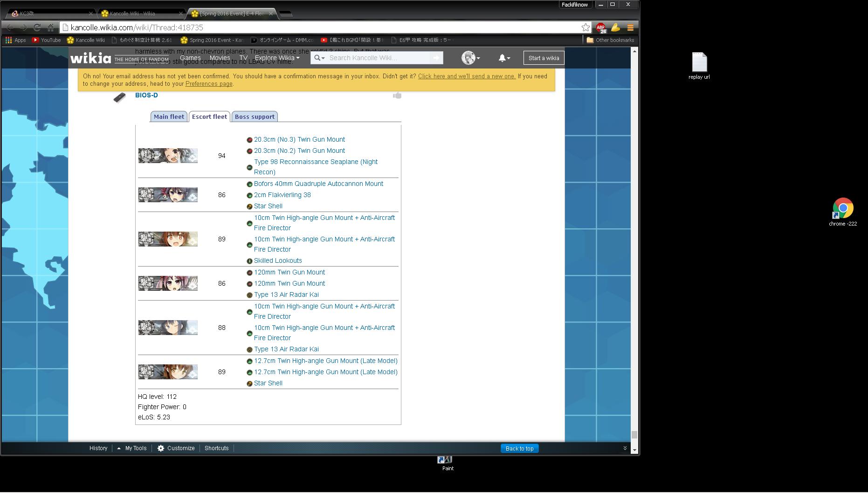Select the Escort fleet tab
The height and width of the screenshot is (493, 868).
tap(209, 116)
